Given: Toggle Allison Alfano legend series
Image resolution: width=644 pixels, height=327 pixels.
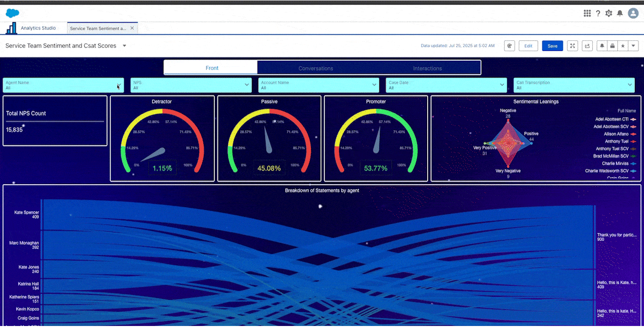Looking at the screenshot, I should click(x=616, y=134).
